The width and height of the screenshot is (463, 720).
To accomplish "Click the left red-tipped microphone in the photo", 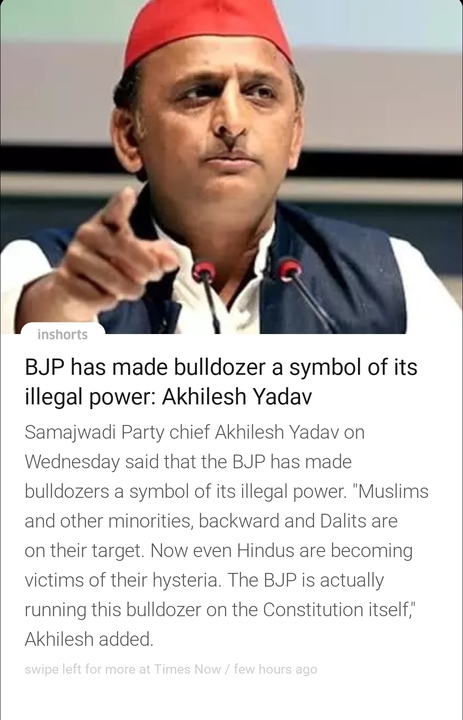I will pos(208,294).
